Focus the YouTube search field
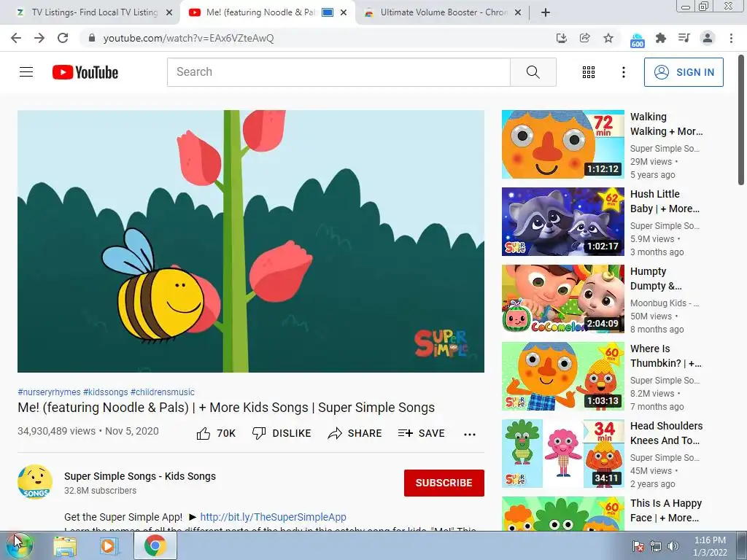Screen dimensions: 747x560 (x=338, y=72)
